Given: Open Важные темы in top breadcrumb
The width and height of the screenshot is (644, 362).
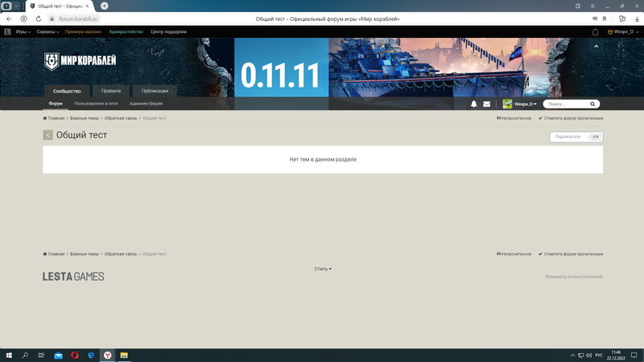Looking at the screenshot, I should pos(85,118).
